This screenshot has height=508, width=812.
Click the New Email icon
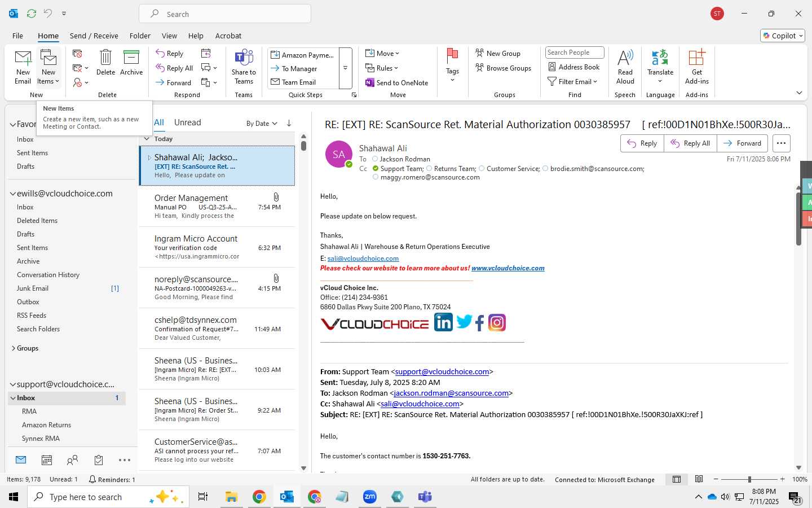click(23, 67)
